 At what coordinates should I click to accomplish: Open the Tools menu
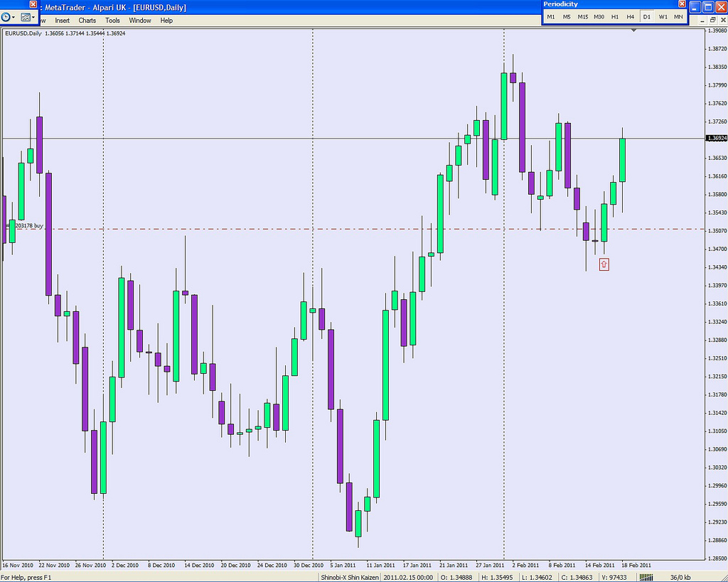tap(112, 21)
